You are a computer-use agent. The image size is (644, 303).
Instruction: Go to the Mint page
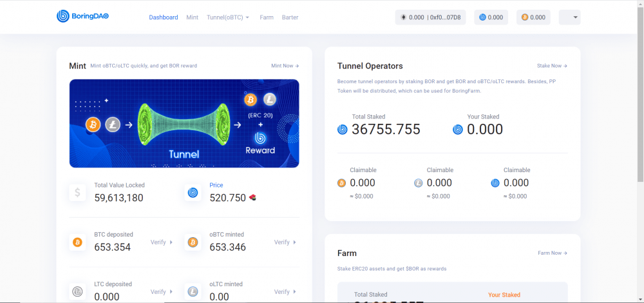(192, 17)
